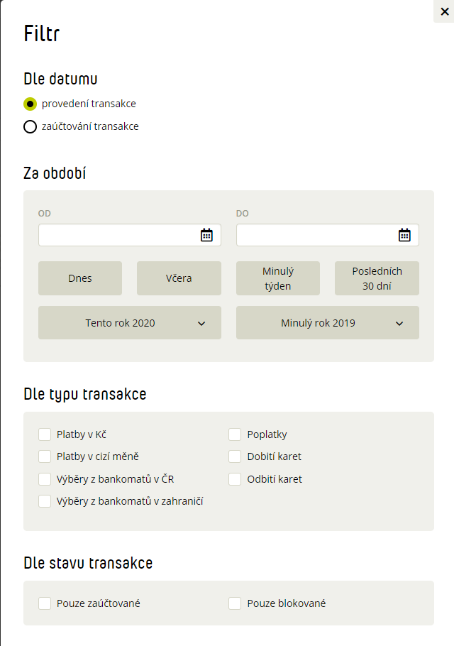
Task: Enable the Odbití karet checkbox
Action: coord(234,479)
